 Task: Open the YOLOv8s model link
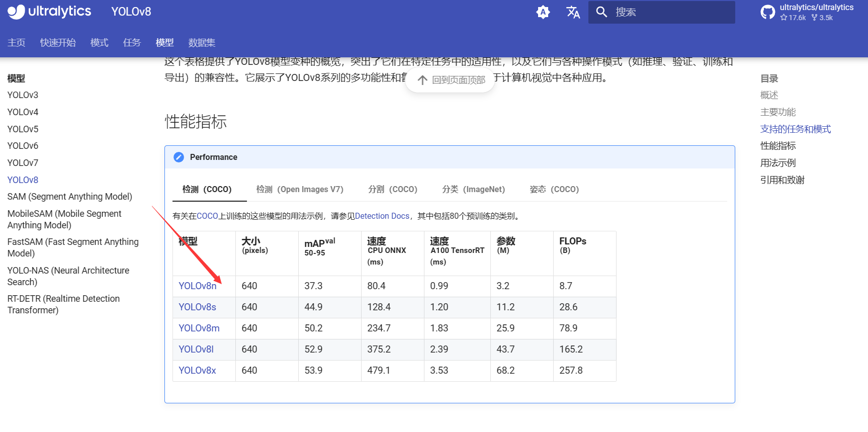coord(198,307)
